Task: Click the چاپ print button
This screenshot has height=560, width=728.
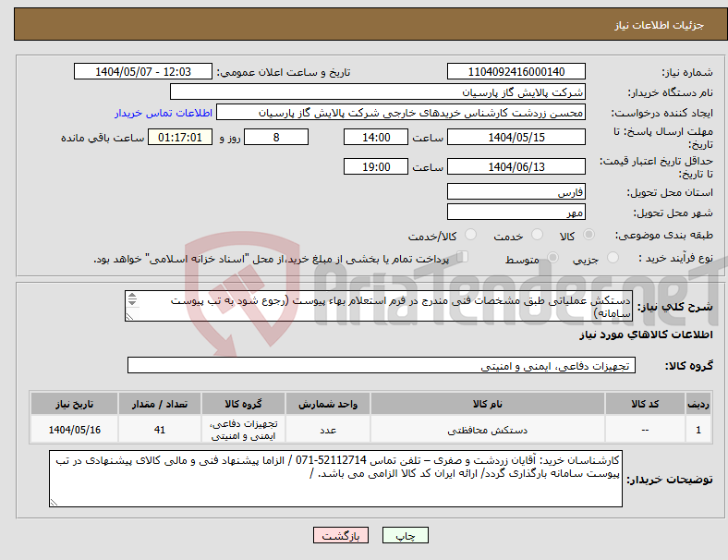Action: coord(406,535)
